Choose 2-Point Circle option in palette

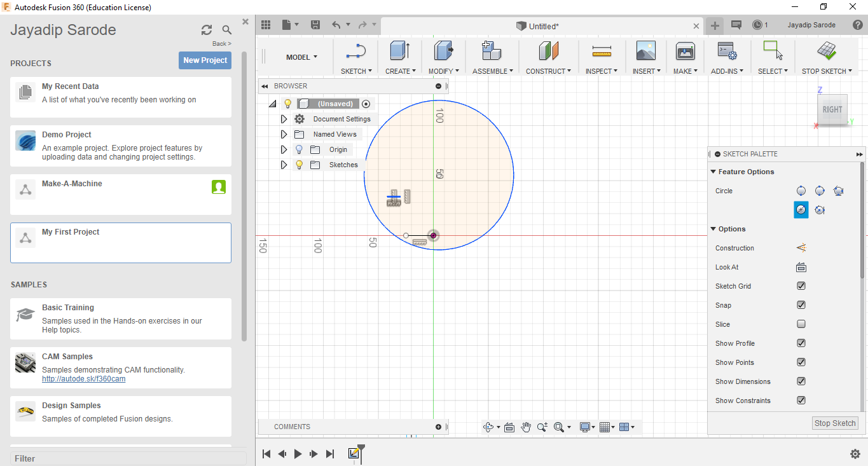click(x=820, y=191)
